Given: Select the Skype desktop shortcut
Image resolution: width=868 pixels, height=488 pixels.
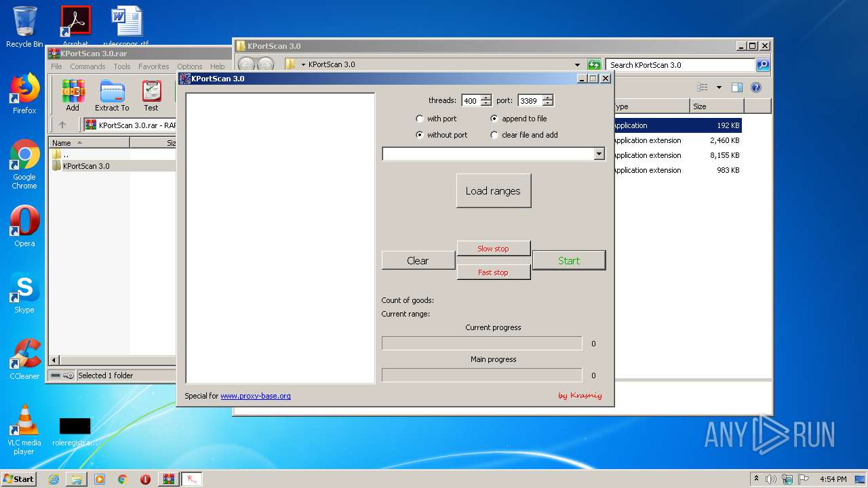Looking at the screenshot, I should coord(24,293).
